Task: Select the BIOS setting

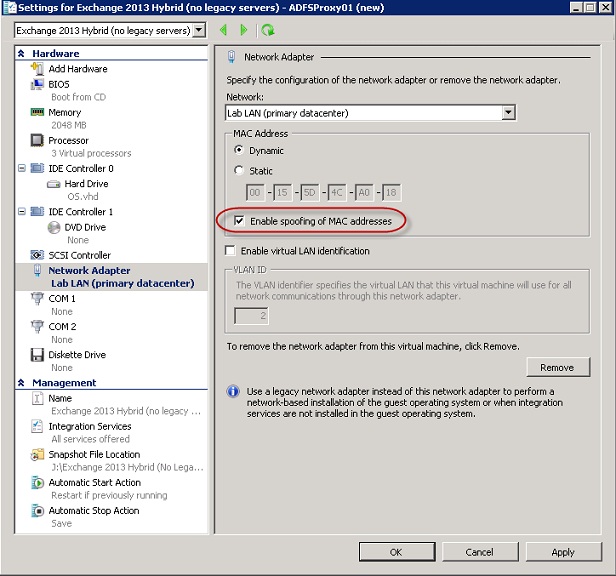Action: [59, 84]
